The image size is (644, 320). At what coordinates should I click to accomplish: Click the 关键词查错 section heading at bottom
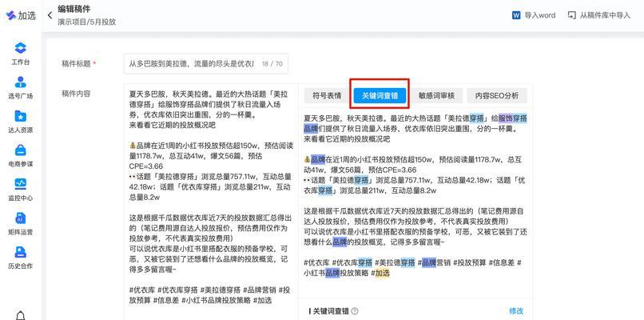[332, 311]
